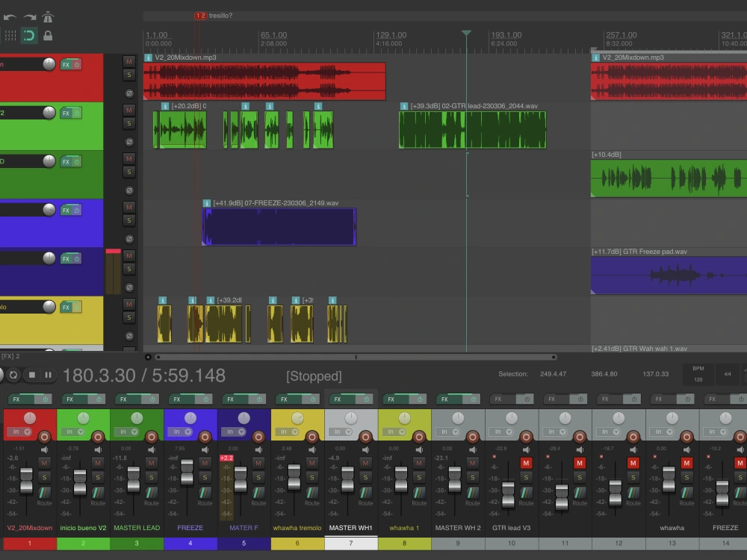This screenshot has width=747, height=560.
Task: Open Route icon on V2_20Mixdown mixer channel
Action: [44, 493]
